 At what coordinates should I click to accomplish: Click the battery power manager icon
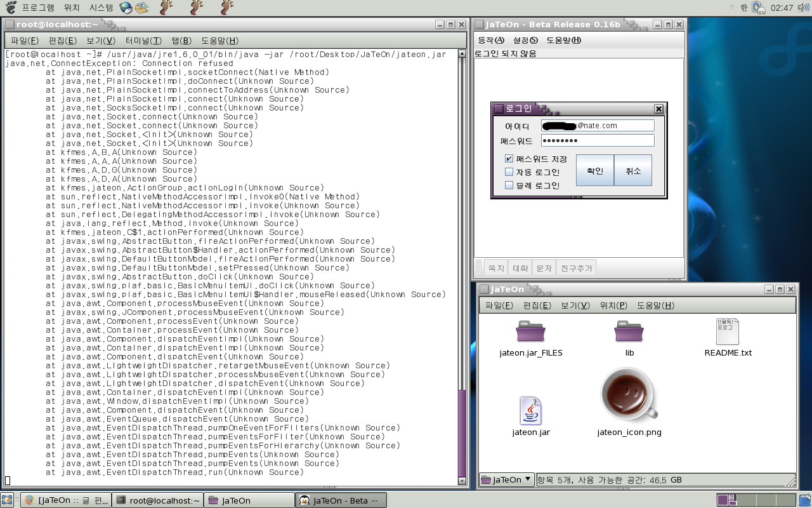tap(759, 8)
